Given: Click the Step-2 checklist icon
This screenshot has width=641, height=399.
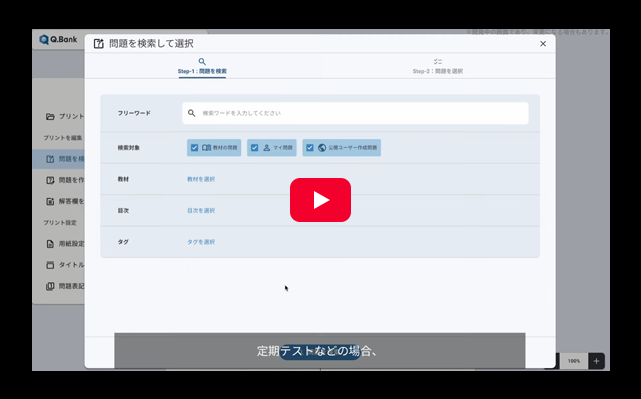Looking at the screenshot, I should 438,62.
